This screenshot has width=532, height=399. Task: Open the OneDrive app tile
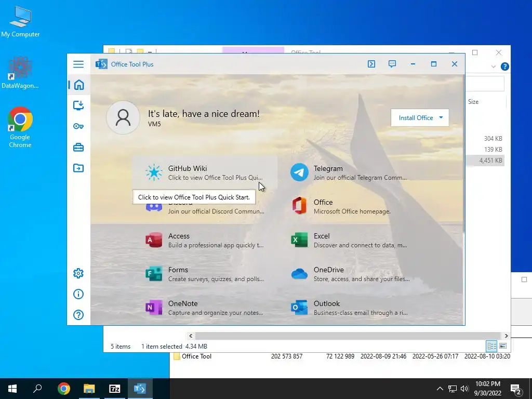click(x=350, y=274)
